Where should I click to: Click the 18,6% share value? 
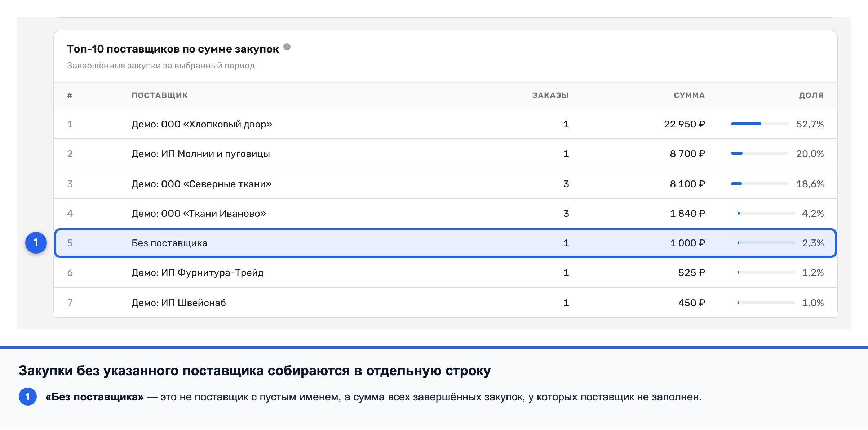[810, 184]
